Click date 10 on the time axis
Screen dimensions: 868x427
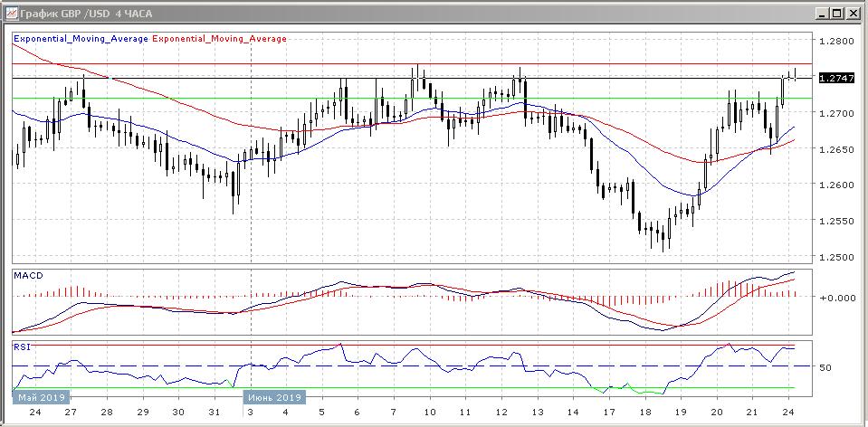[x=428, y=412]
